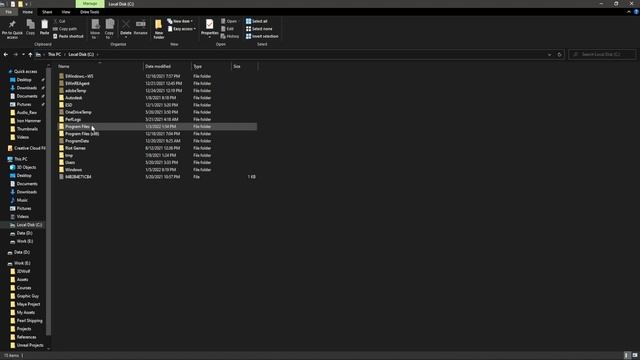The height and width of the screenshot is (360, 640).
Task: Click Music under This PC
Action: (x=22, y=200)
